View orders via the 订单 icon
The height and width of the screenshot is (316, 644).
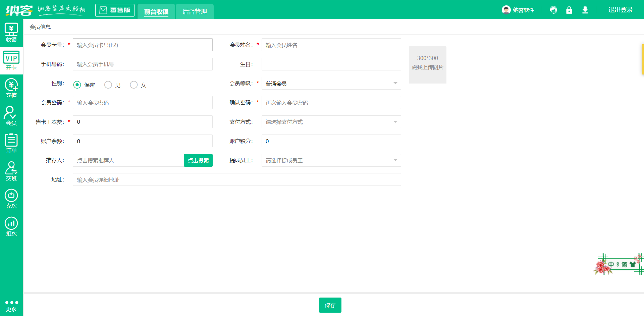click(11, 143)
